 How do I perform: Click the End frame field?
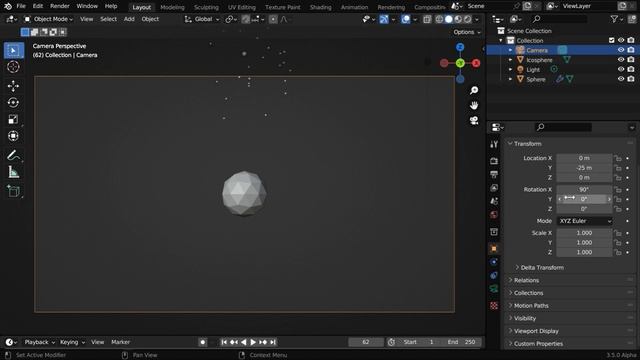click(461, 342)
